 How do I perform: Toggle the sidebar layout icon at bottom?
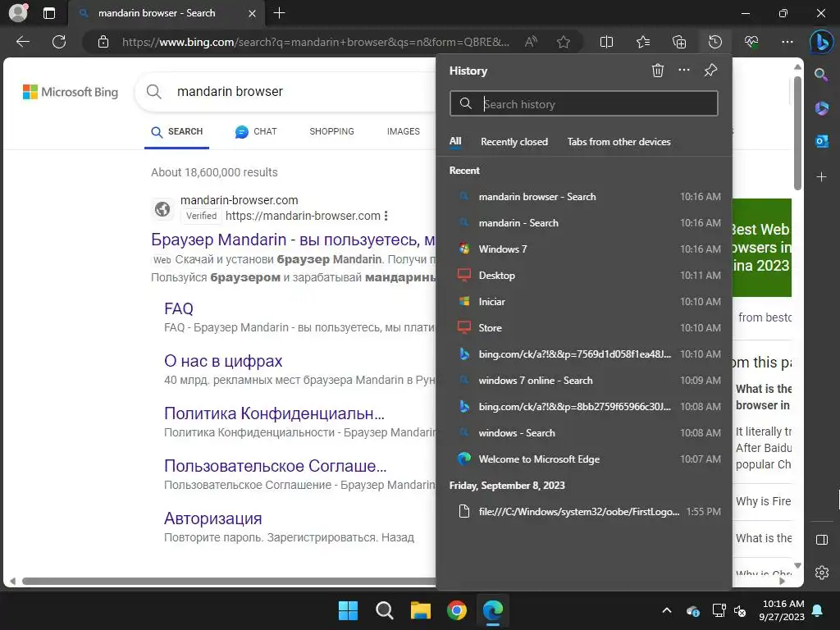point(822,540)
